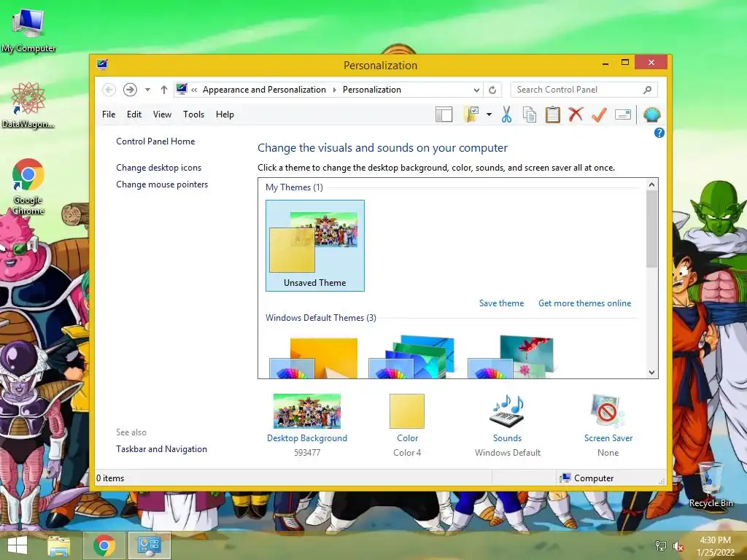Image resolution: width=747 pixels, height=560 pixels.
Task: Open the Edit menu
Action: click(134, 114)
